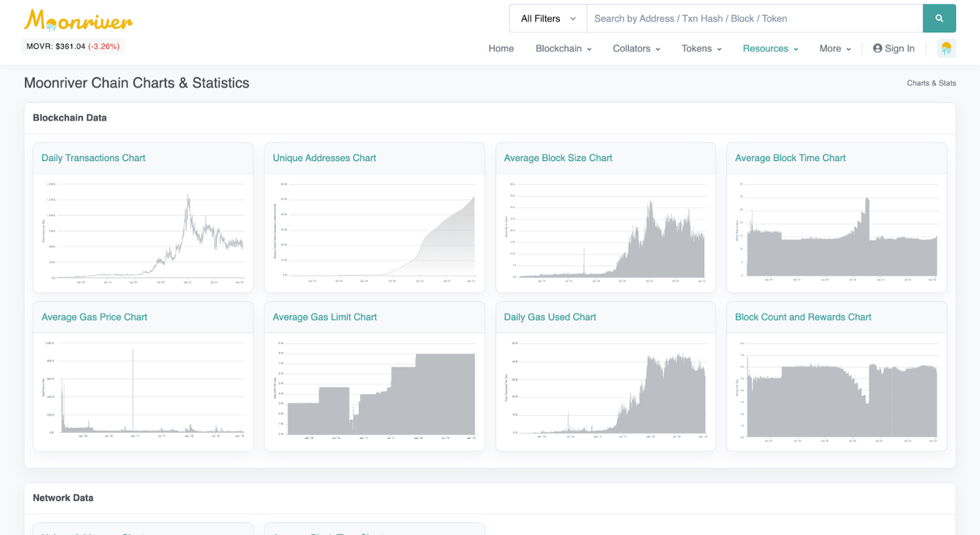Click the Charts & Stats breadcrumb text
The width and height of the screenshot is (980, 535).
[x=931, y=83]
